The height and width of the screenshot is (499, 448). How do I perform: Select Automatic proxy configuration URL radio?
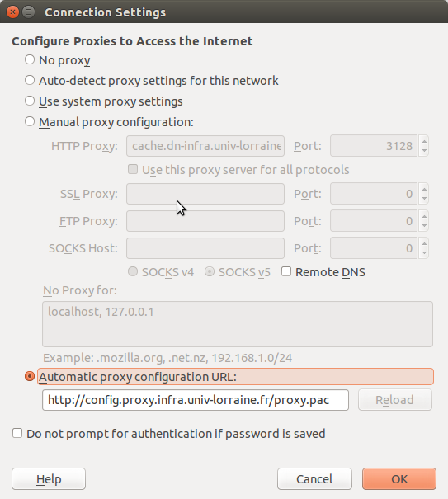click(30, 376)
